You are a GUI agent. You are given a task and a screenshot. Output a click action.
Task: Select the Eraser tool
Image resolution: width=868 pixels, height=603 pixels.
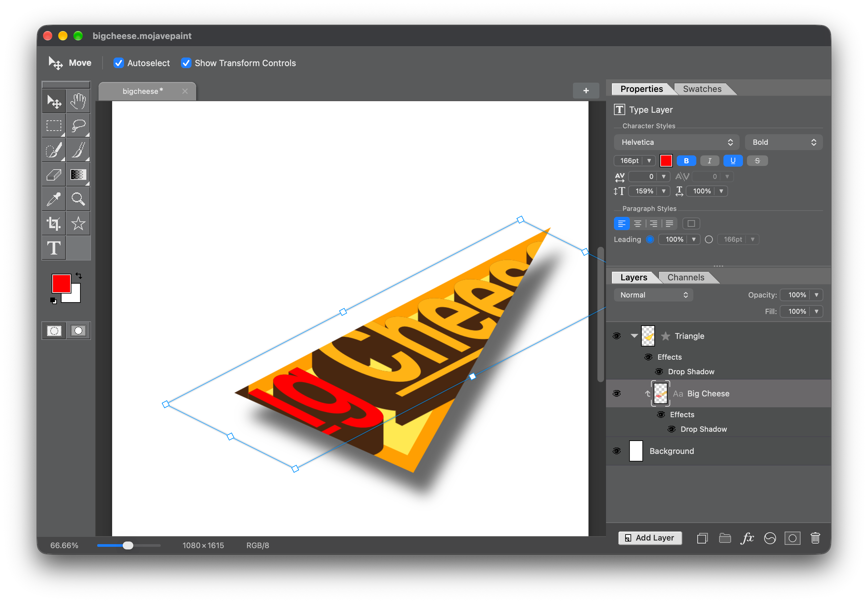[x=54, y=175]
